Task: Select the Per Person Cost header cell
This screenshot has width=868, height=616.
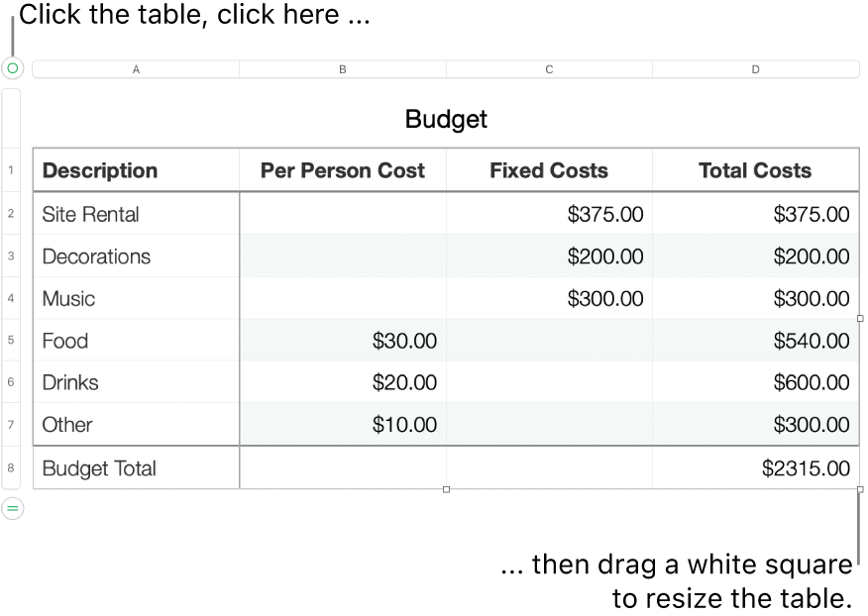Action: (x=343, y=169)
